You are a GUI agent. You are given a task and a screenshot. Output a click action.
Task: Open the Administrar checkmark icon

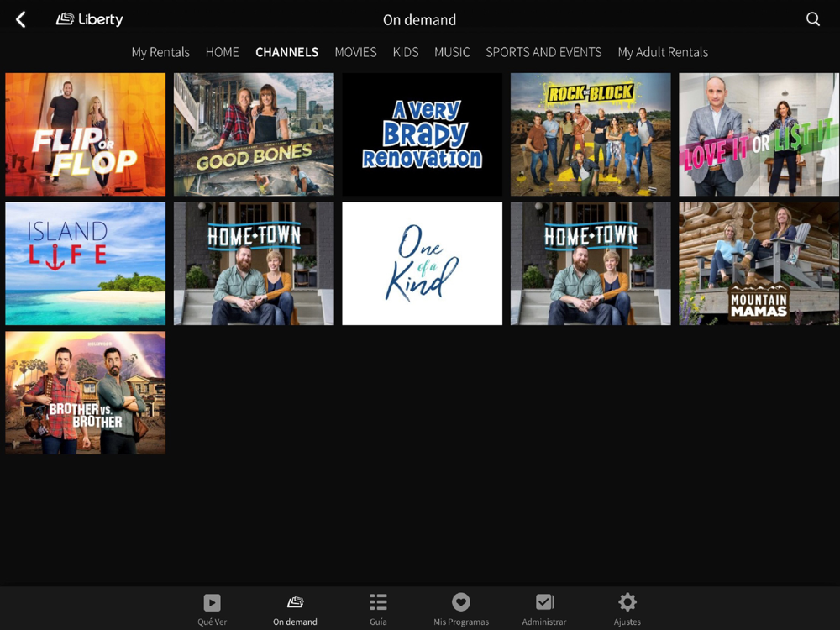coord(544,602)
